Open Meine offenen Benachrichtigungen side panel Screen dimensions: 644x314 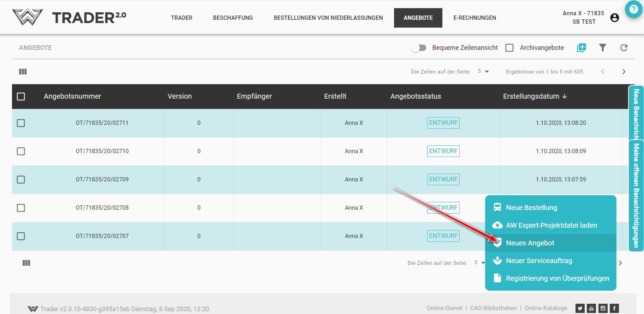tap(636, 195)
